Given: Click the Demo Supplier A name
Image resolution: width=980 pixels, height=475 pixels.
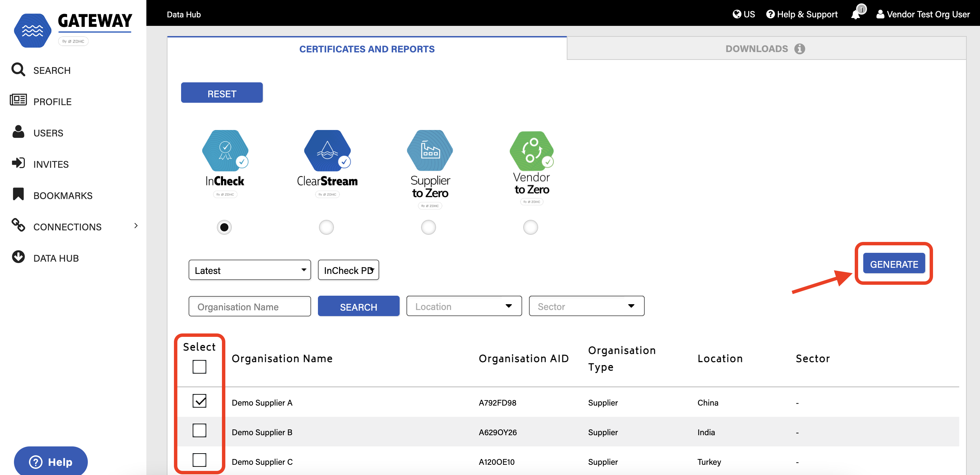Looking at the screenshot, I should point(262,403).
